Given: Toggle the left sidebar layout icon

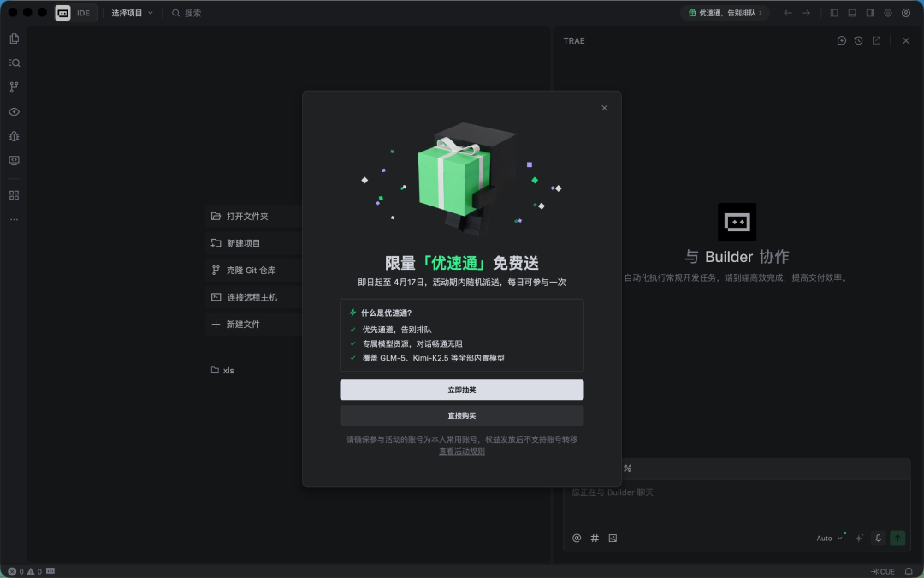Looking at the screenshot, I should (x=834, y=13).
